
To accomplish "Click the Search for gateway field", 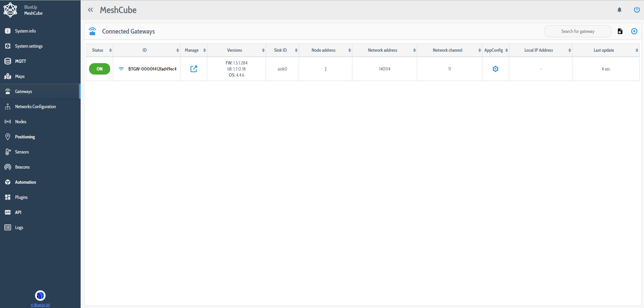I will click(x=577, y=31).
